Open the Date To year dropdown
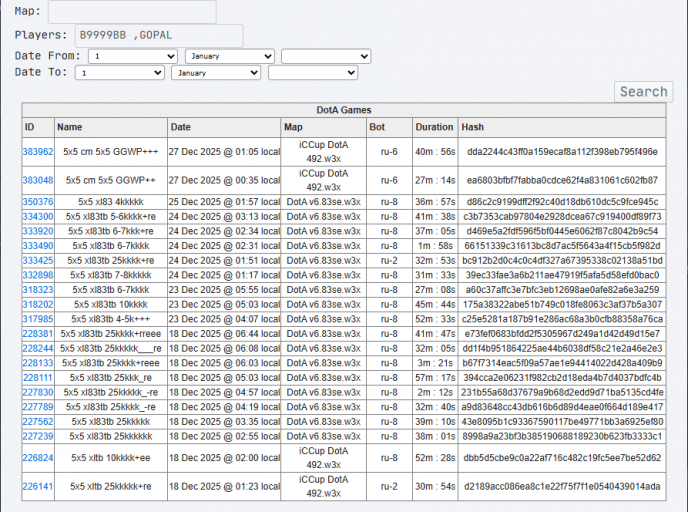The height and width of the screenshot is (512, 688). click(x=313, y=73)
